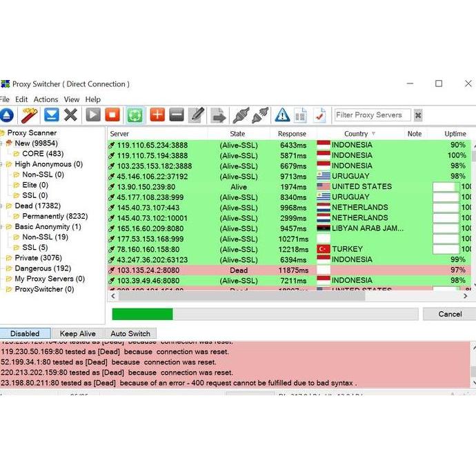Sort by the State column header
This screenshot has width=476, height=476.
[x=237, y=134]
